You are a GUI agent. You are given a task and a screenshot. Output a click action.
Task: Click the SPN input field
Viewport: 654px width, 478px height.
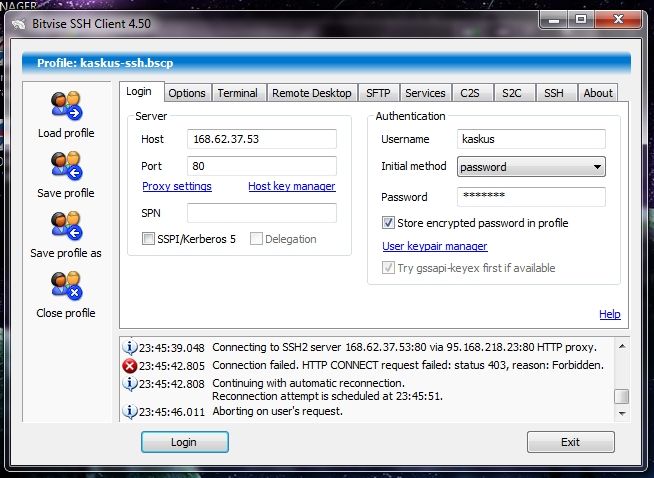coord(262,213)
